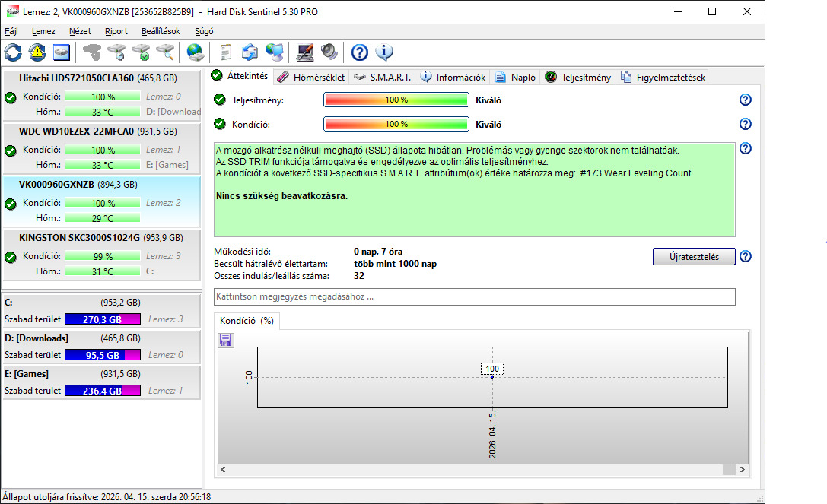Viewport: 827px width, 504px height.
Task: Select the Kondíció (%) graph tab
Action: (247, 321)
